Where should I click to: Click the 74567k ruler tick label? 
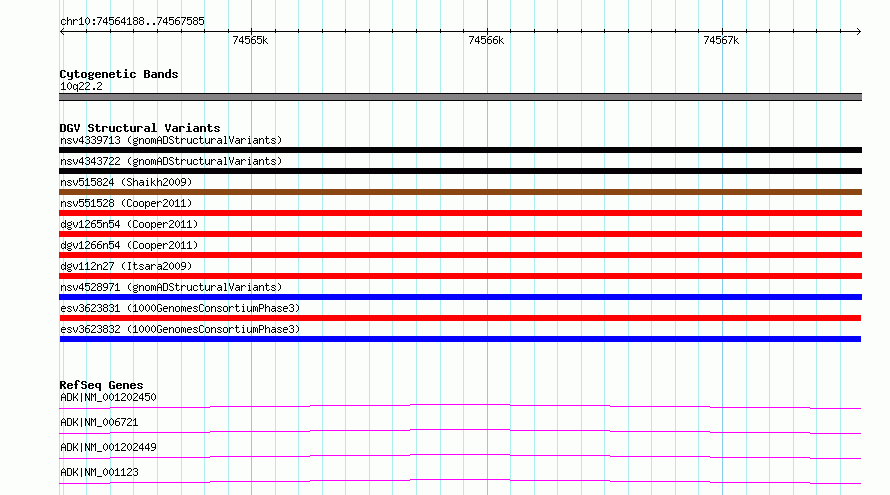[721, 40]
